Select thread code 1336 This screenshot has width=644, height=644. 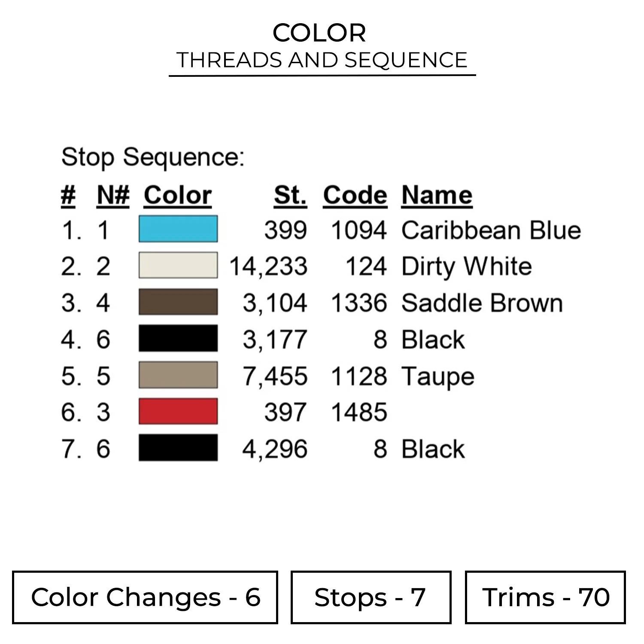(x=359, y=303)
